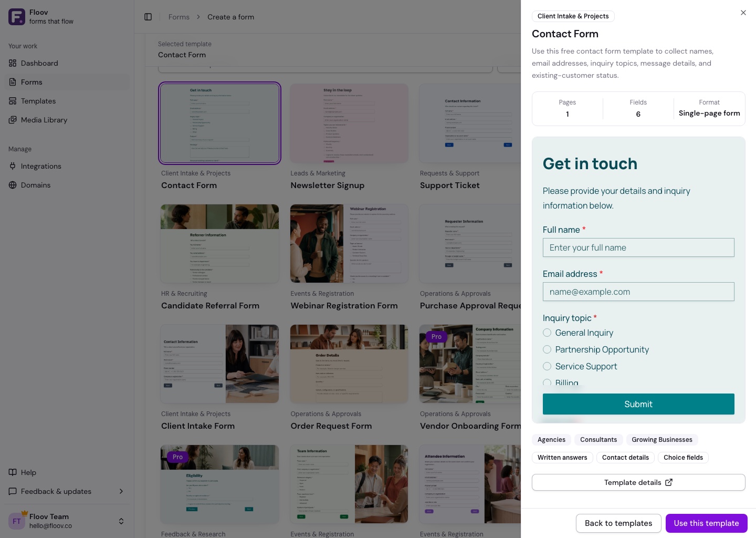
Task: Click the Contact details tag
Action: coord(625,458)
